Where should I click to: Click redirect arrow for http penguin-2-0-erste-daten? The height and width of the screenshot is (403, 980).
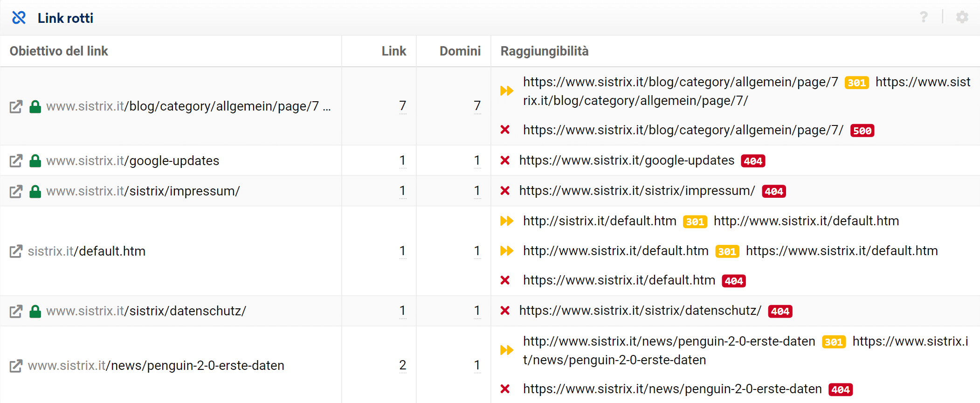[507, 350]
